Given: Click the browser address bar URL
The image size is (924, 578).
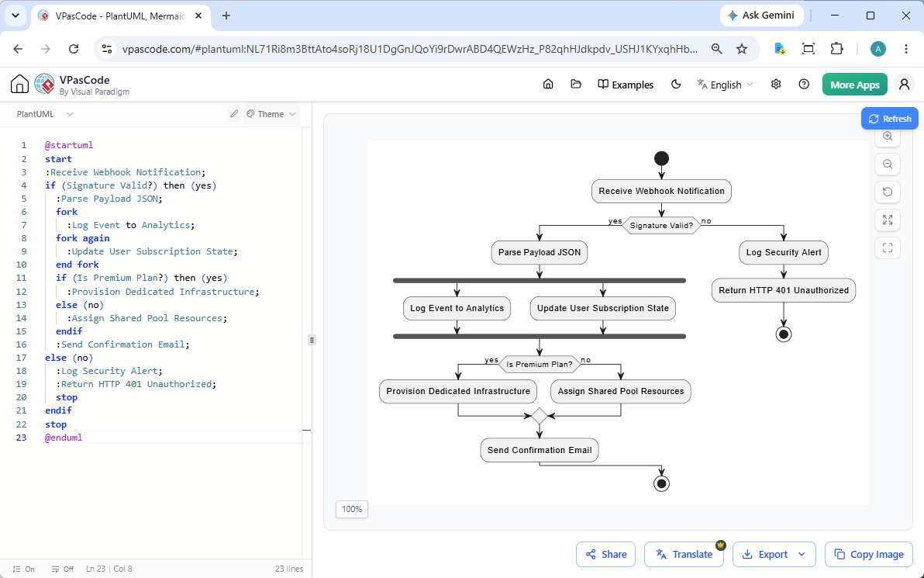Looking at the screenshot, I should click(409, 49).
